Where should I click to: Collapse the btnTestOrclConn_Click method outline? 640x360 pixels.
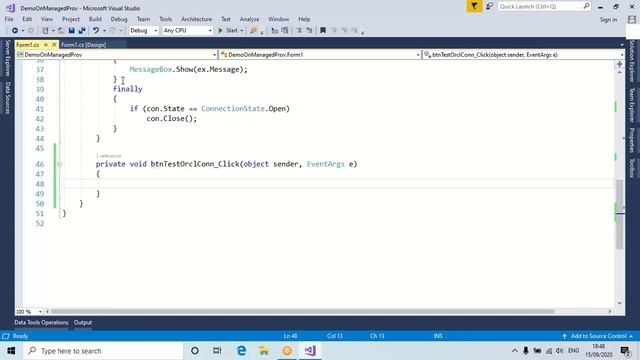(59, 164)
